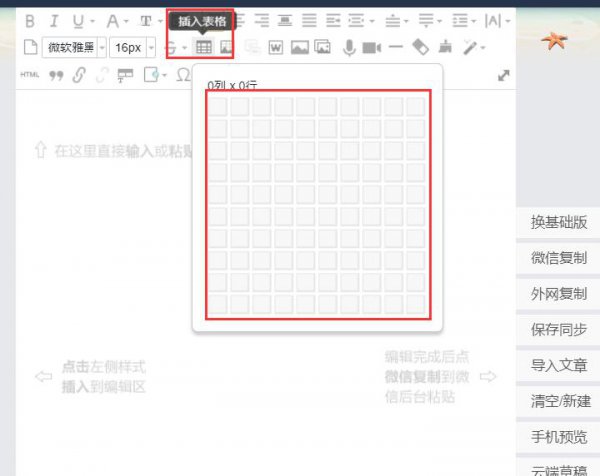
Task: Open the spacing-before-paragraph dropdown arrow
Action: click(x=406, y=21)
